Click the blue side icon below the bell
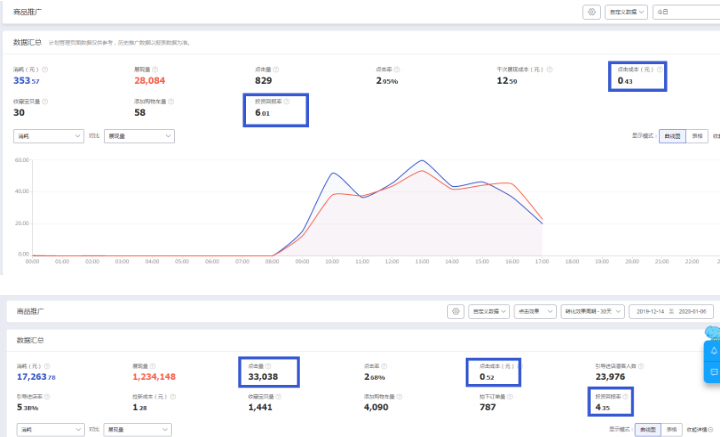 tap(713, 372)
